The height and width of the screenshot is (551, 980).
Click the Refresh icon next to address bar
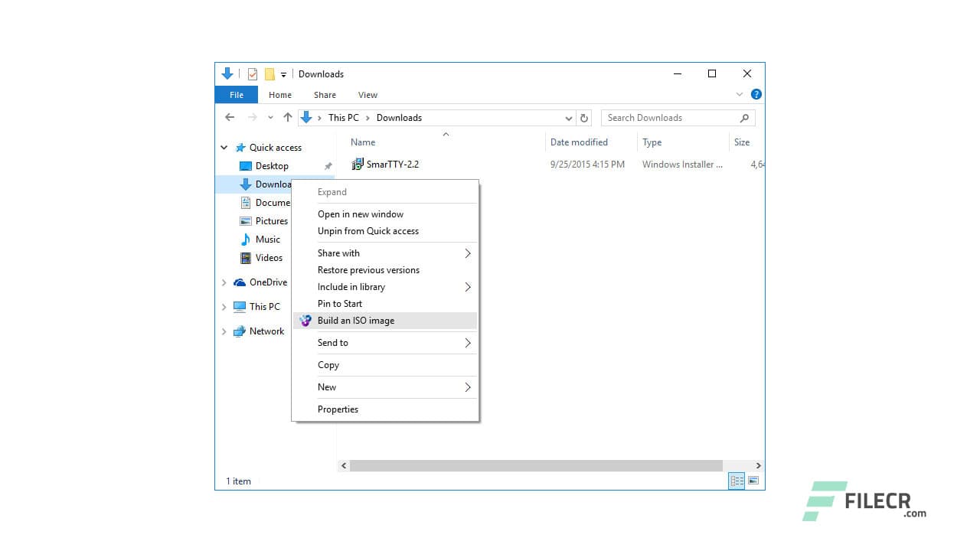pos(584,117)
